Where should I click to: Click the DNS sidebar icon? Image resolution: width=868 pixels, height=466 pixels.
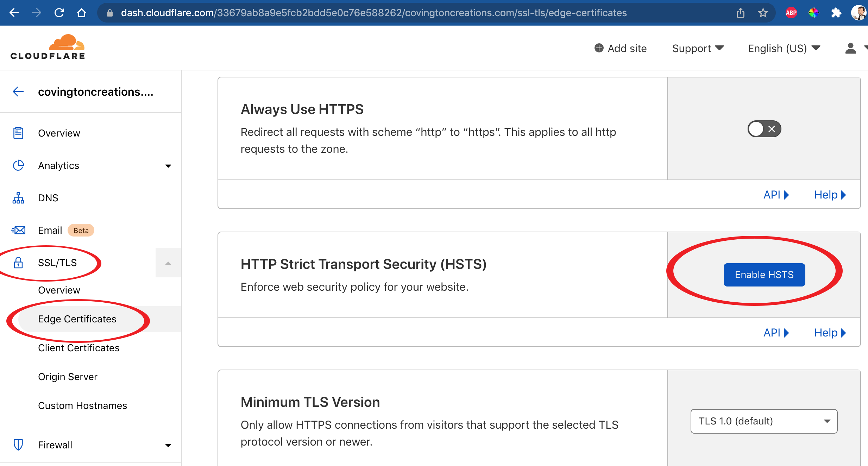(18, 198)
